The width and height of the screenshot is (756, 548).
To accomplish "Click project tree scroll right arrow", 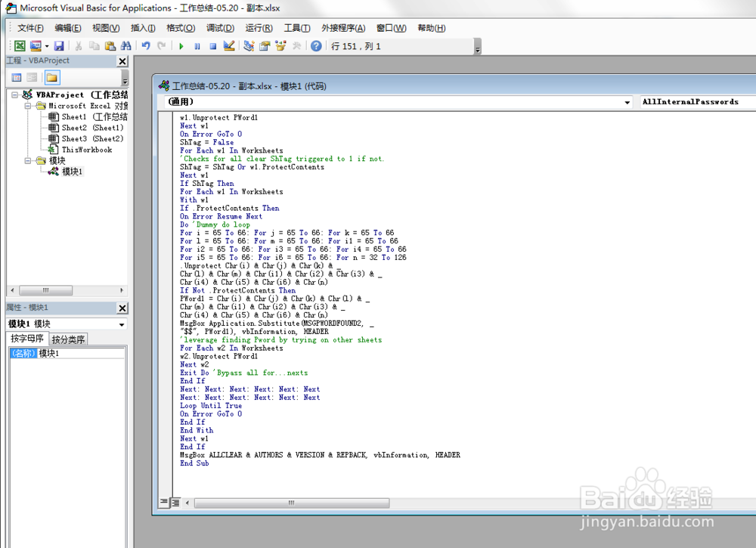I will coord(122,290).
